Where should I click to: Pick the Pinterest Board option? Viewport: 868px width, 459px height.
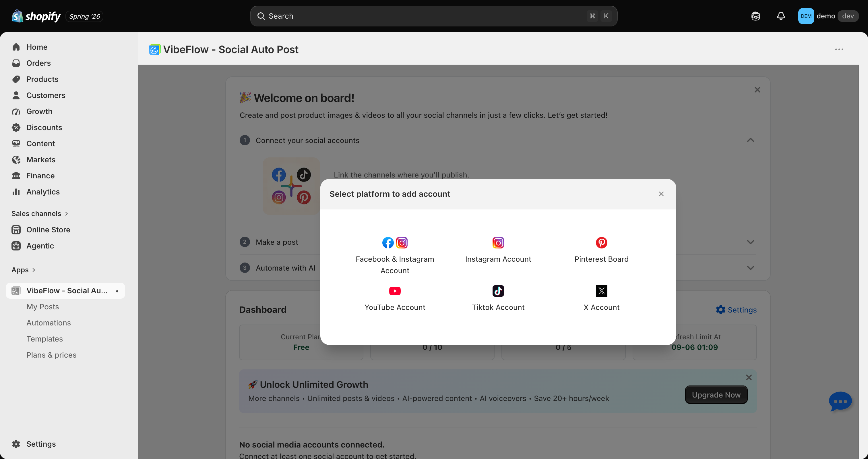coord(601,250)
